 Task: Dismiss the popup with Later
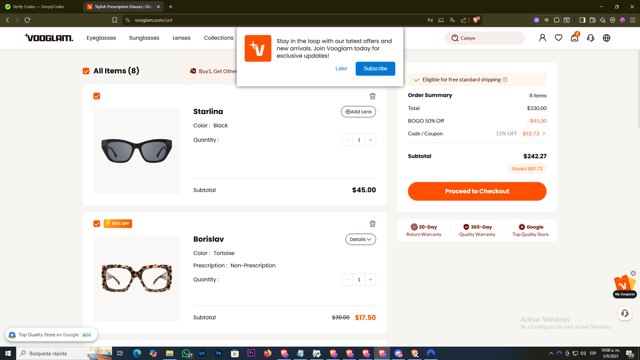[x=341, y=69]
